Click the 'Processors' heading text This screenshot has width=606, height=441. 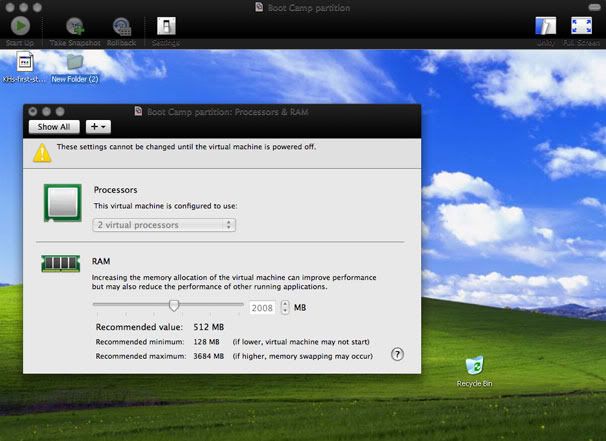[116, 190]
